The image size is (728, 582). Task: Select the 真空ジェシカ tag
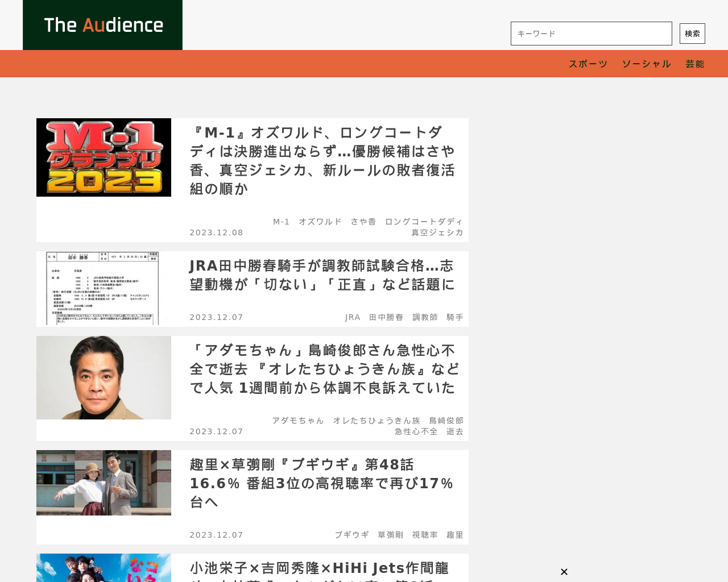pyautogui.click(x=437, y=232)
